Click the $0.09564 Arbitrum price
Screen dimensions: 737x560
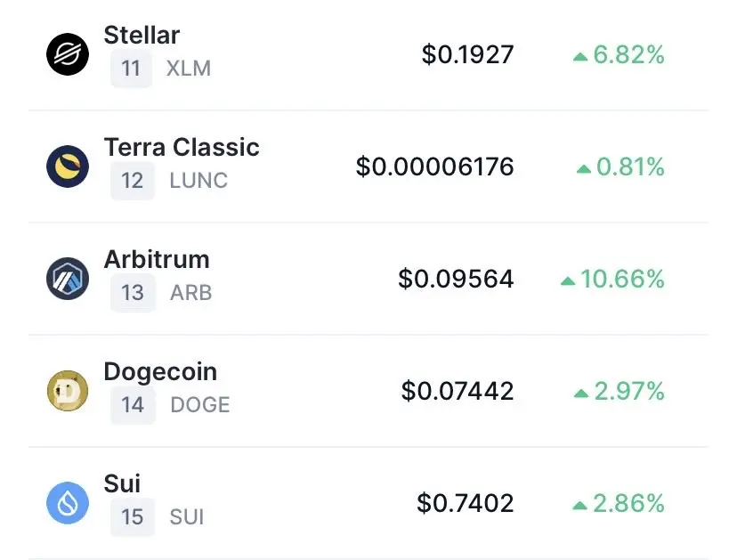456,279
